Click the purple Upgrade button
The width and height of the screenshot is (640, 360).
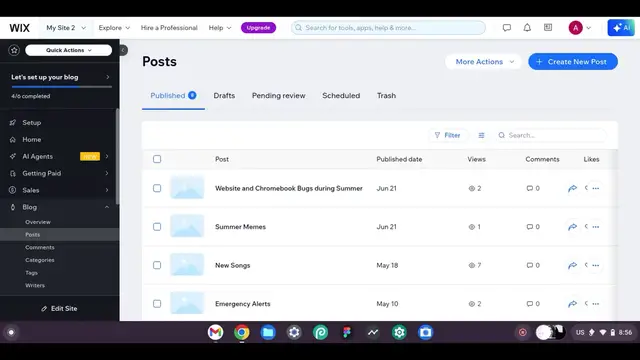coord(258,28)
